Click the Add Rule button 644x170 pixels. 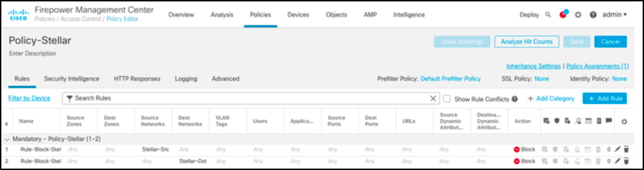coord(604,98)
